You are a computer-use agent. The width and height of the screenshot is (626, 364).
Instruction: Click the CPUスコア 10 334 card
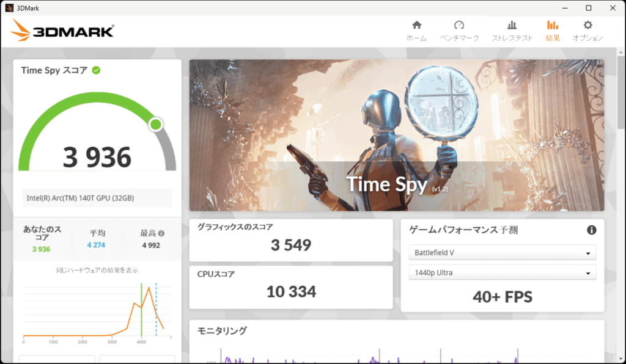[291, 287]
